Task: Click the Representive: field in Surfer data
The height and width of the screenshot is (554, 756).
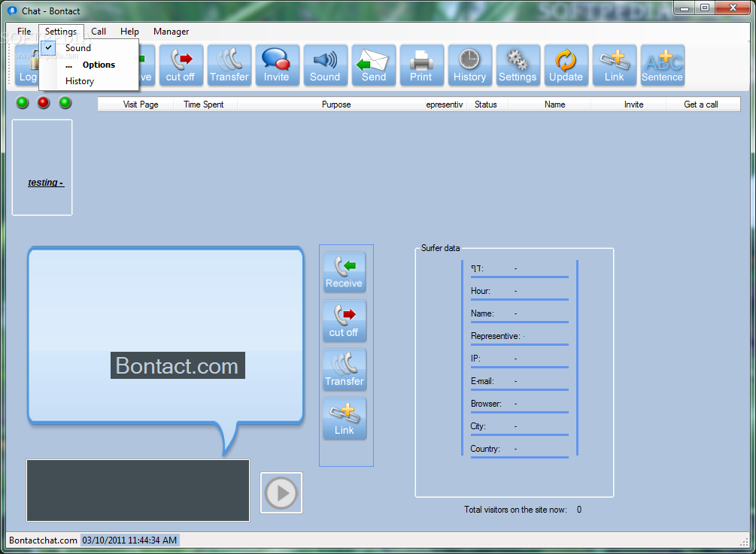Action: click(519, 336)
